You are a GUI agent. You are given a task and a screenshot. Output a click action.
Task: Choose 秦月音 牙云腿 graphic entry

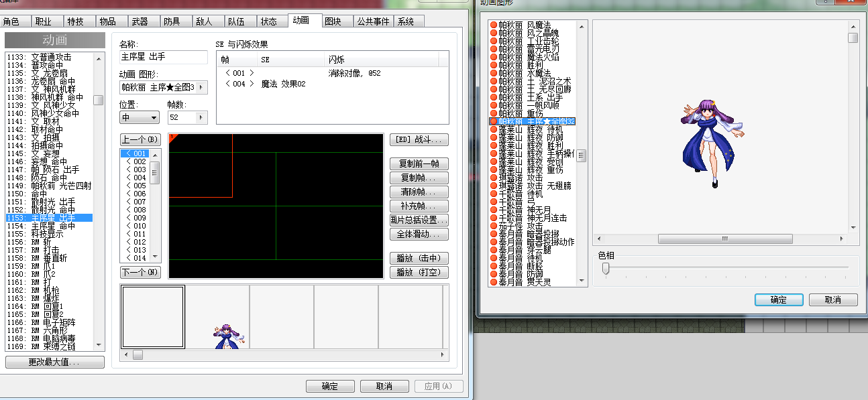click(x=533, y=250)
